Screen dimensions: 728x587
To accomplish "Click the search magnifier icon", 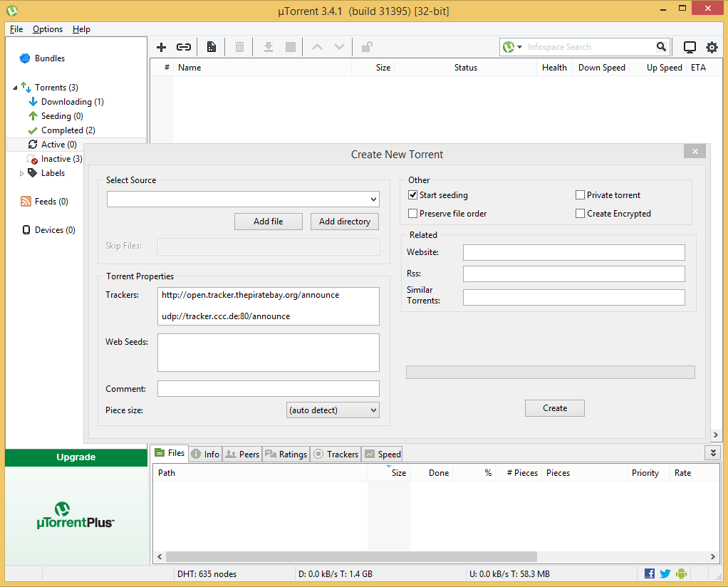I will 661,46.
